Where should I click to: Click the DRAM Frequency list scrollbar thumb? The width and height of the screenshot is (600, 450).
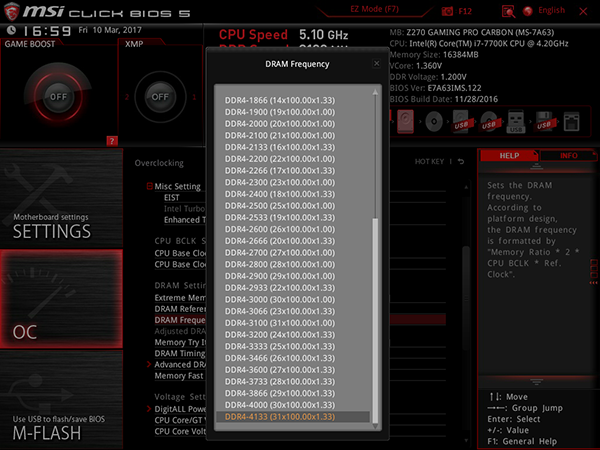(x=375, y=321)
